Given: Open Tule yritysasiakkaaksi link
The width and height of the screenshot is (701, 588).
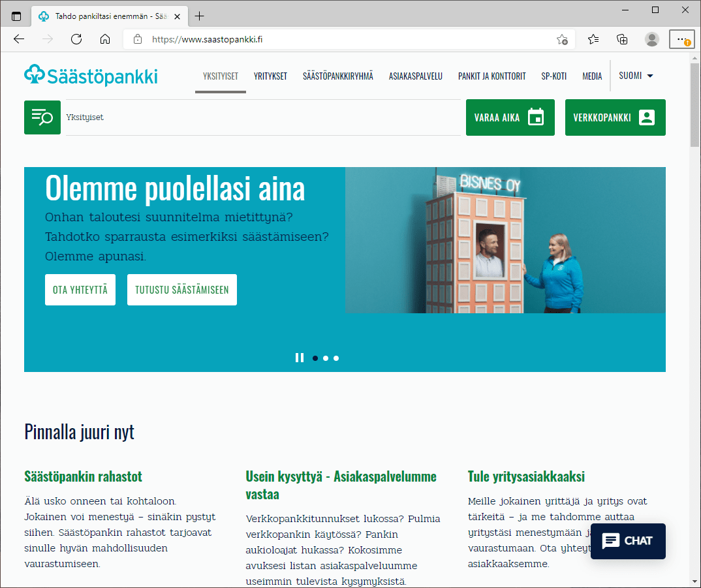Looking at the screenshot, I should [526, 476].
